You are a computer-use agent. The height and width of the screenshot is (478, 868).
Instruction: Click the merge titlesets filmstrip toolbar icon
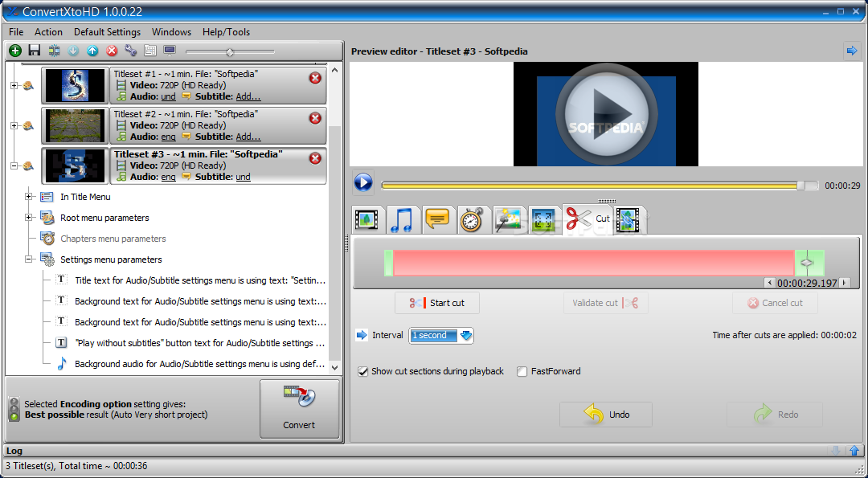(55, 51)
